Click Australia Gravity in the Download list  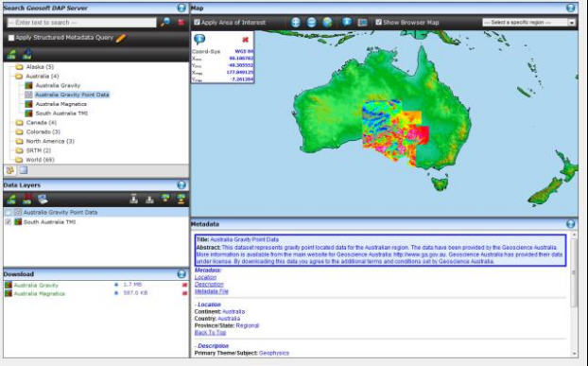pyautogui.click(x=36, y=286)
